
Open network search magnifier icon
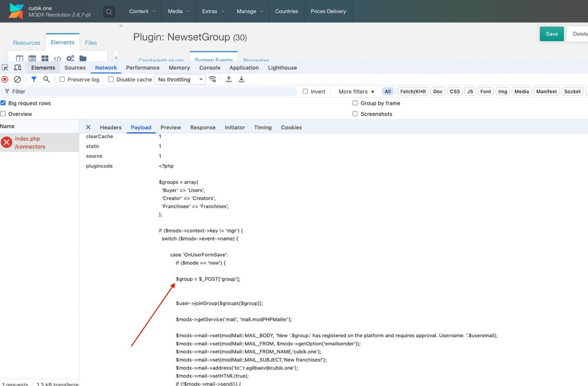(46, 79)
